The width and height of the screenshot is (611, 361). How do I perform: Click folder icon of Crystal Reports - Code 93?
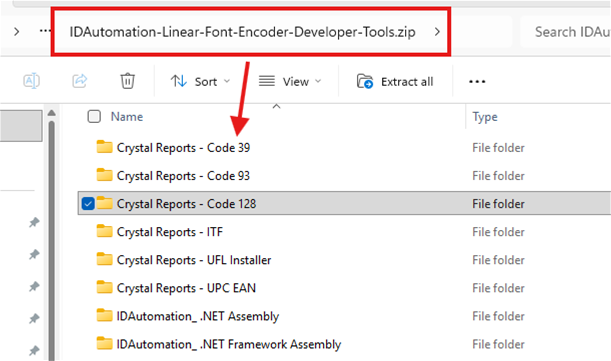(x=104, y=175)
